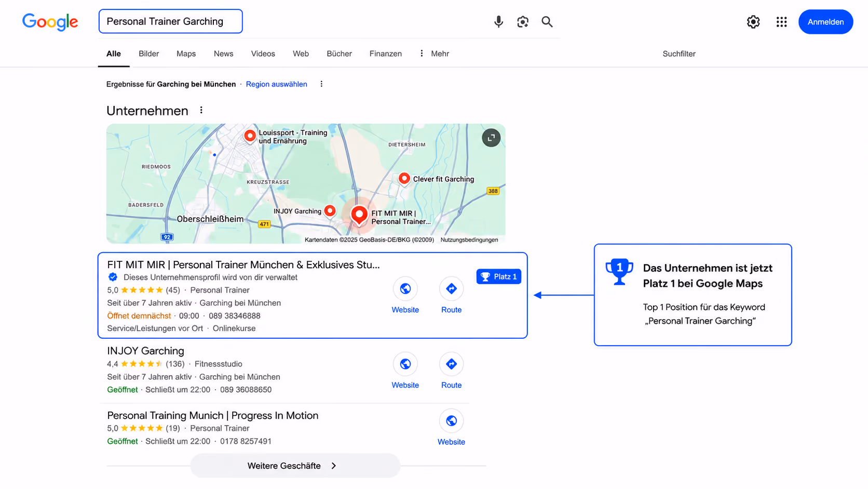Click the Dieses Unternehmensprofil wird von dir verwaltet text
The width and height of the screenshot is (868, 489).
click(211, 277)
